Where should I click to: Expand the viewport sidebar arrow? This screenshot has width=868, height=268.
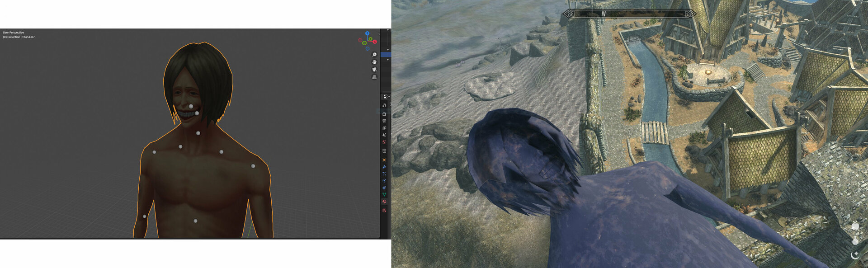pyautogui.click(x=379, y=34)
